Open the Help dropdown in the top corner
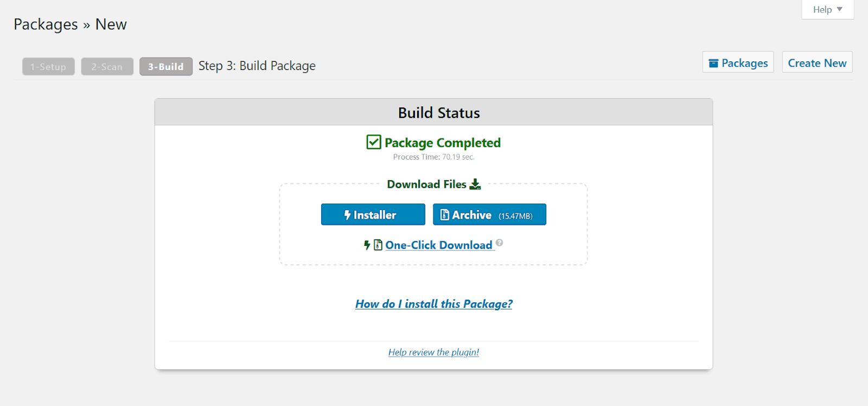The height and width of the screenshot is (406, 868). tap(822, 9)
